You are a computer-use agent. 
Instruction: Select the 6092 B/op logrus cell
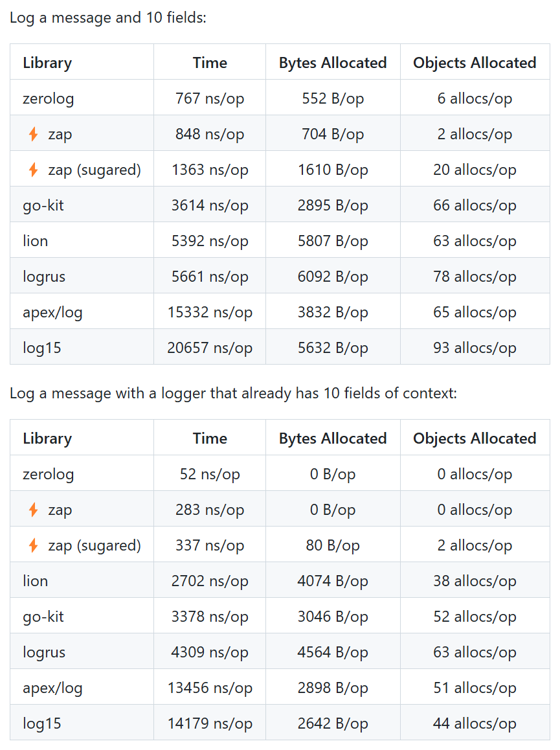pyautogui.click(x=333, y=277)
